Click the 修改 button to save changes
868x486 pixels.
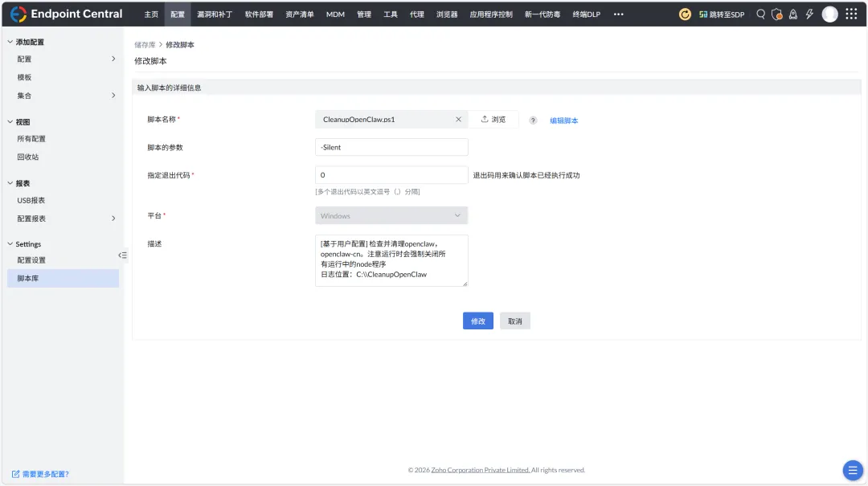(x=477, y=321)
